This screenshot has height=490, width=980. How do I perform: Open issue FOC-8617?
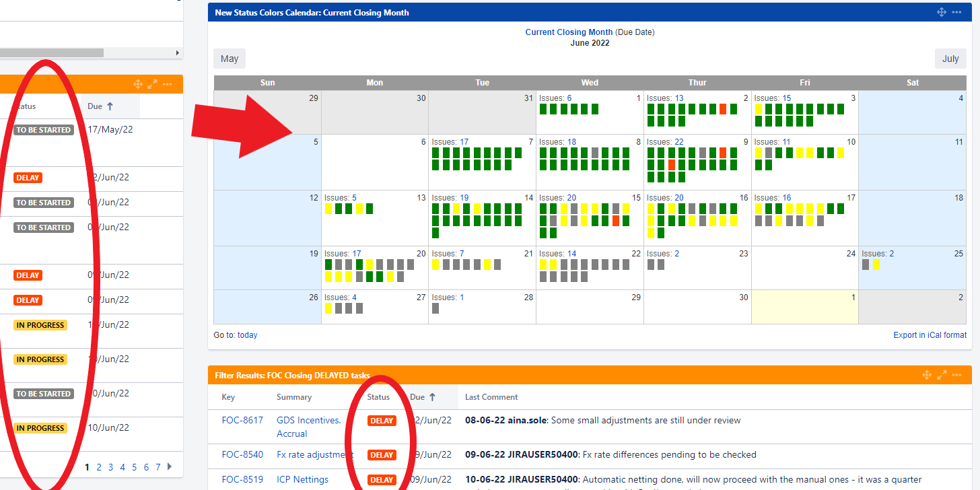pos(242,420)
